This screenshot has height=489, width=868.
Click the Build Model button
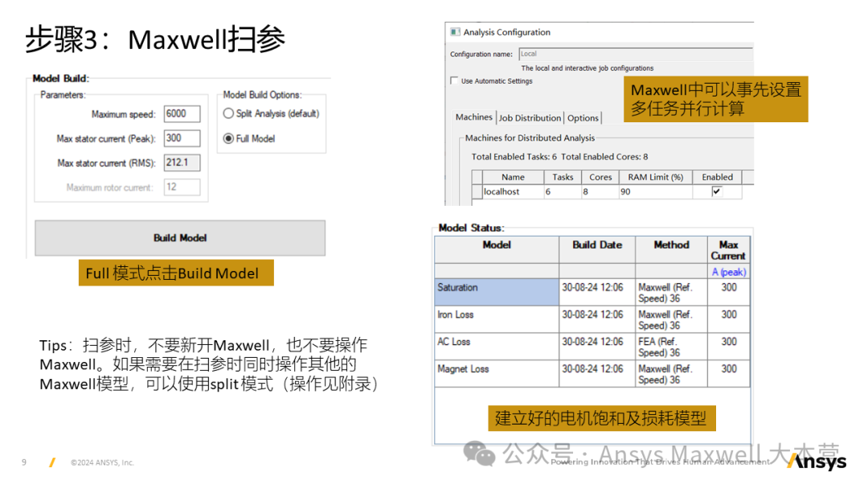(x=180, y=238)
